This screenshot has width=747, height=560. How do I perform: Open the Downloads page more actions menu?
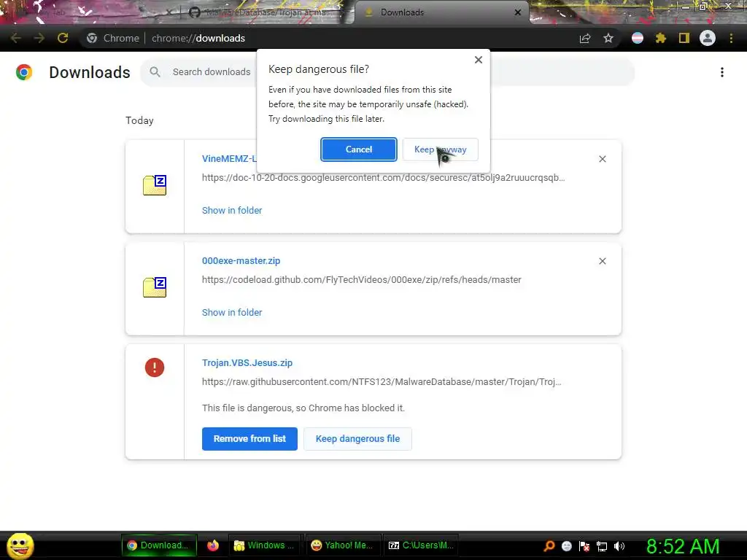point(722,72)
